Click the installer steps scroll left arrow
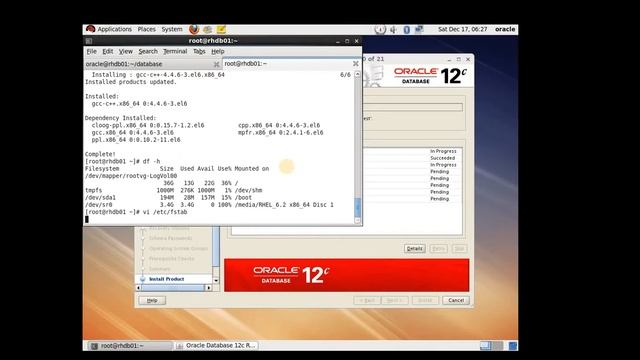The image size is (640, 360). coord(138,288)
